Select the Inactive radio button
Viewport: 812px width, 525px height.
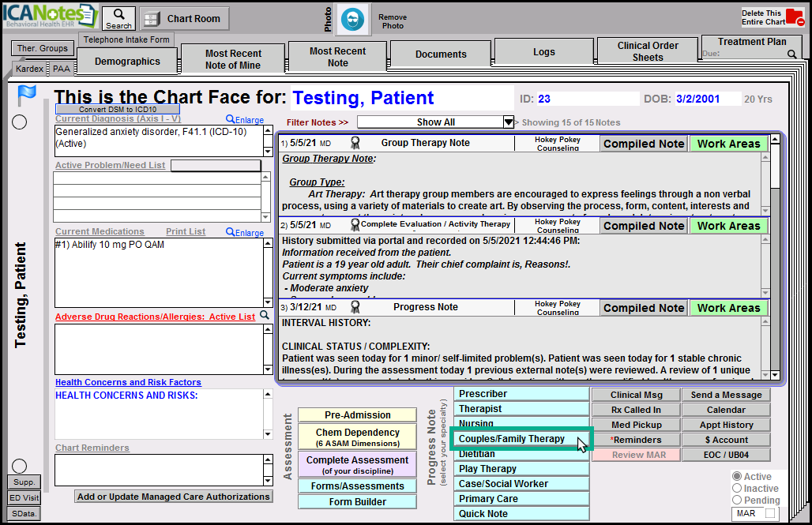(x=738, y=489)
